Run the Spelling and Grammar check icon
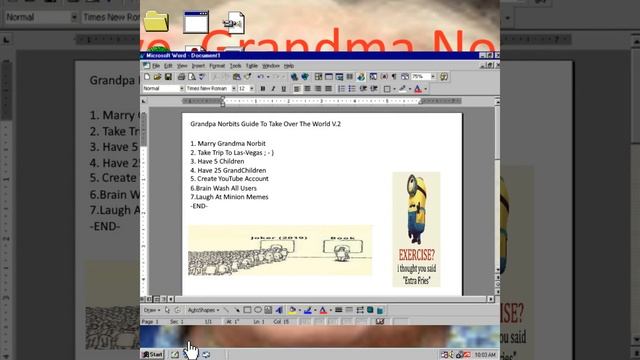Image resolution: width=640 pixels, height=360 pixels. (x=202, y=77)
